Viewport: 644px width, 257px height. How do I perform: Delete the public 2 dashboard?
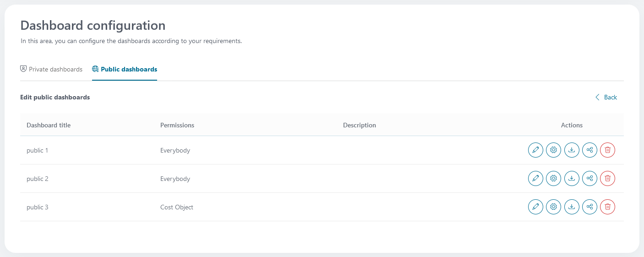607,178
